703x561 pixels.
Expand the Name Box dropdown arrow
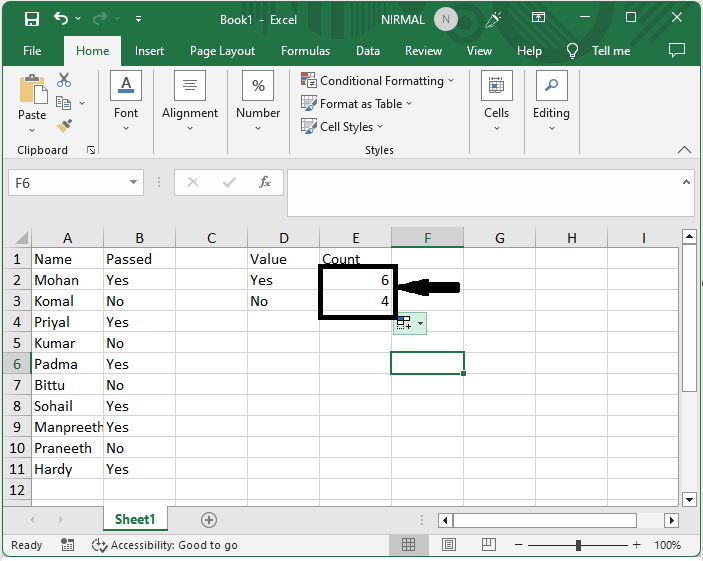click(x=133, y=182)
